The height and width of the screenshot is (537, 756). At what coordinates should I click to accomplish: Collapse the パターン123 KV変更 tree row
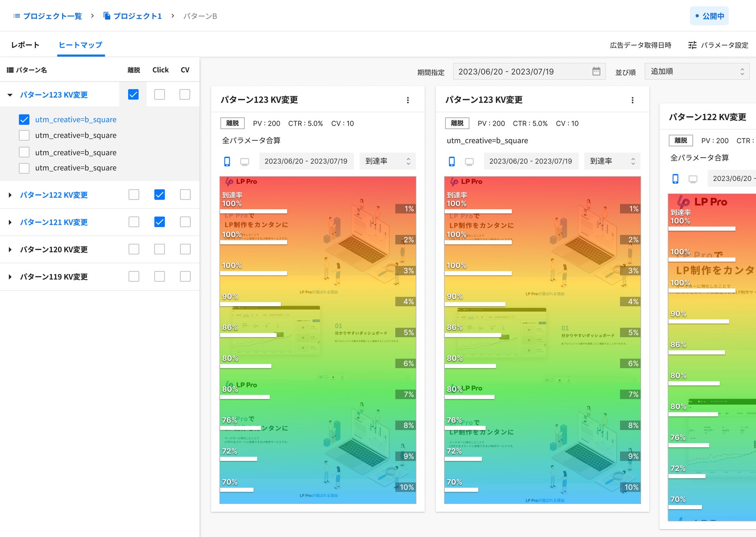point(10,95)
